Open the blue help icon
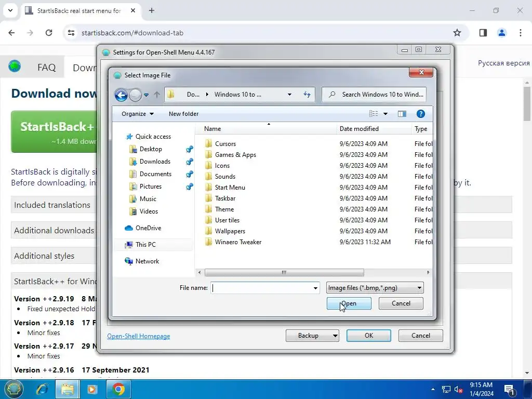532x399 pixels. (x=421, y=114)
